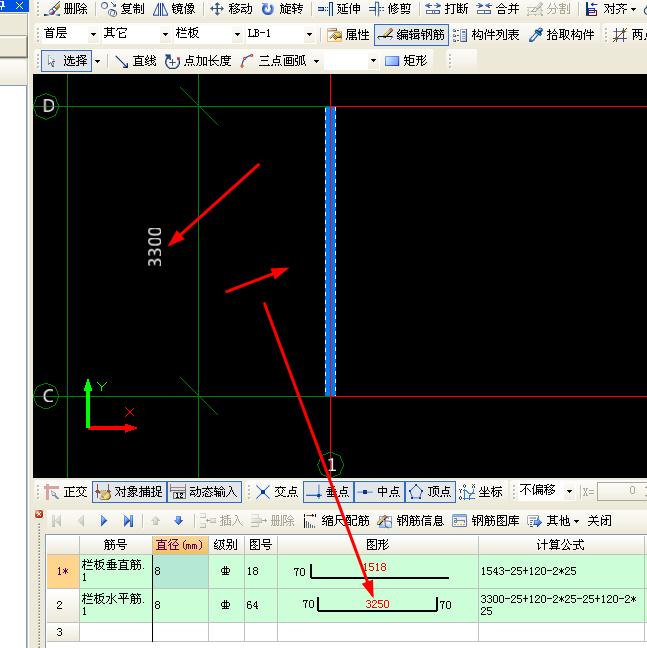Toggle Vertex (顶点) snap
Image resolution: width=647 pixels, height=648 pixels.
click(x=431, y=492)
